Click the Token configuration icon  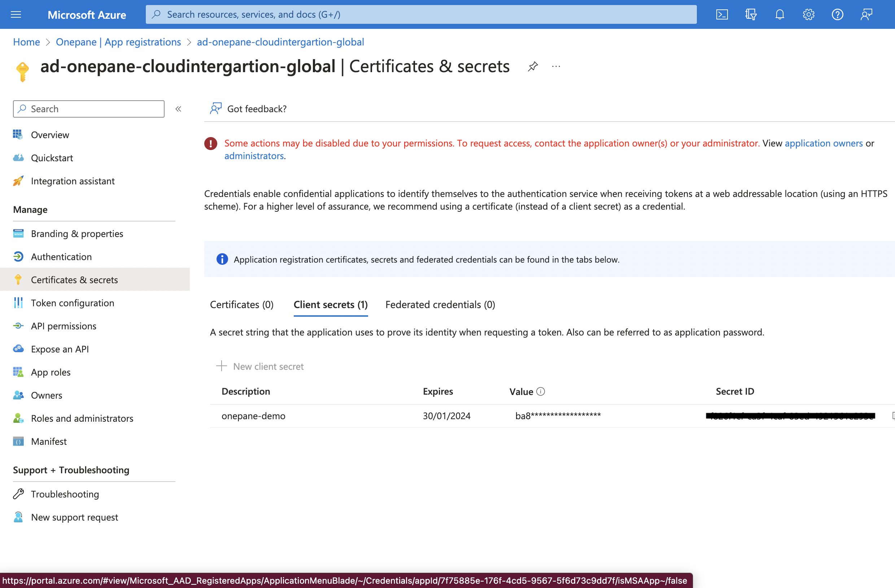[18, 302]
